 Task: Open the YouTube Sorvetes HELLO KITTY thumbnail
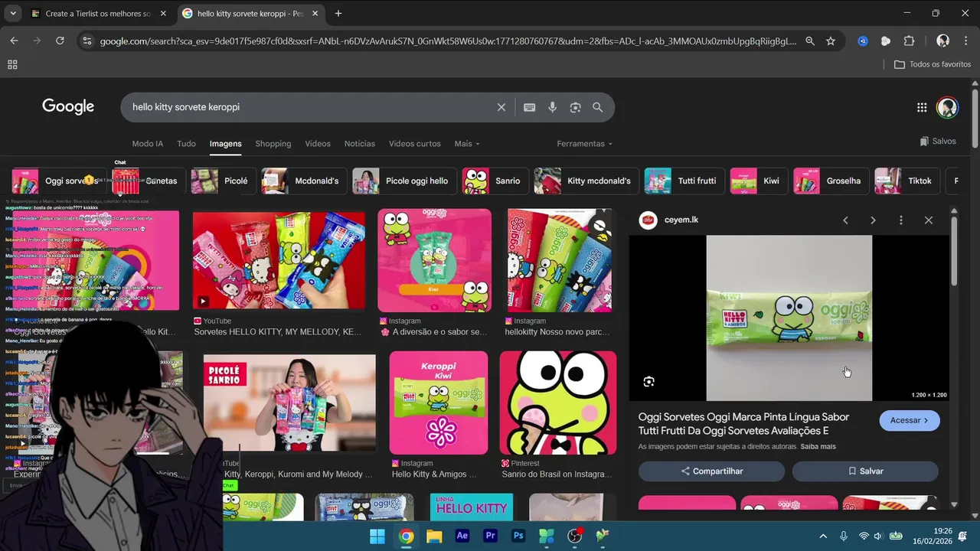pyautogui.click(x=279, y=261)
